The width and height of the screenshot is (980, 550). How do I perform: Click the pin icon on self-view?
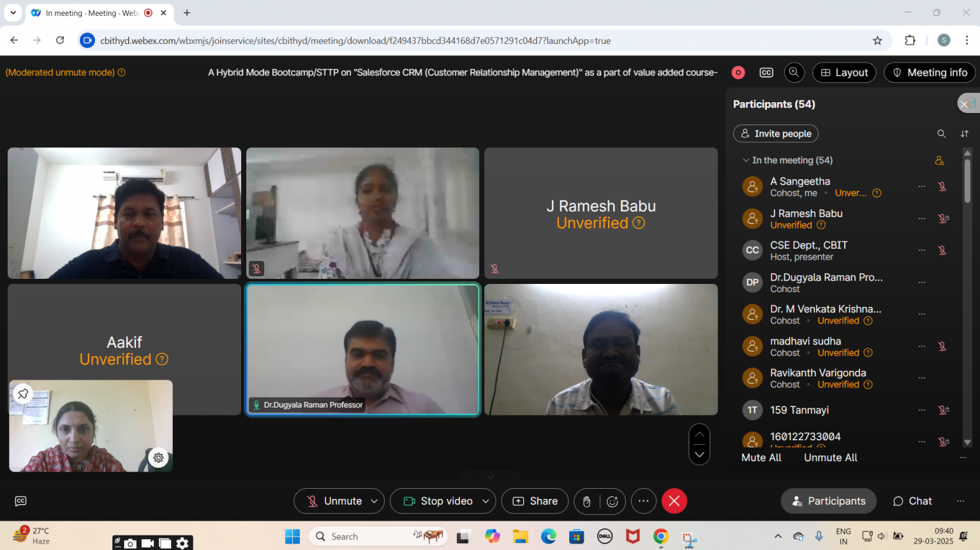(23, 394)
